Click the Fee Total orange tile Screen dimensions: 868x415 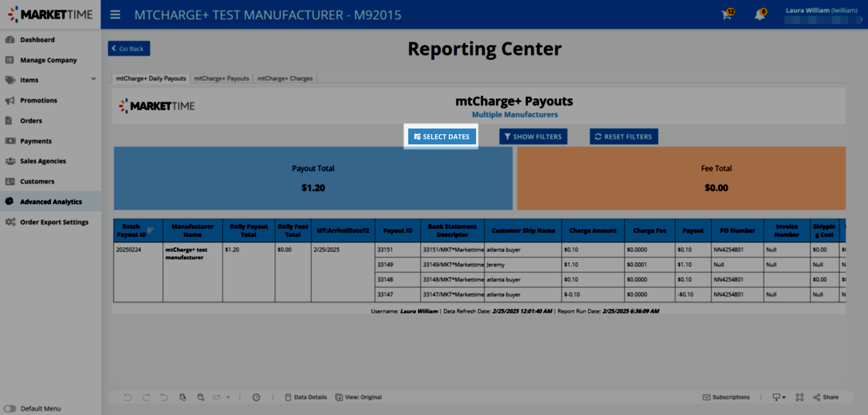click(681, 178)
